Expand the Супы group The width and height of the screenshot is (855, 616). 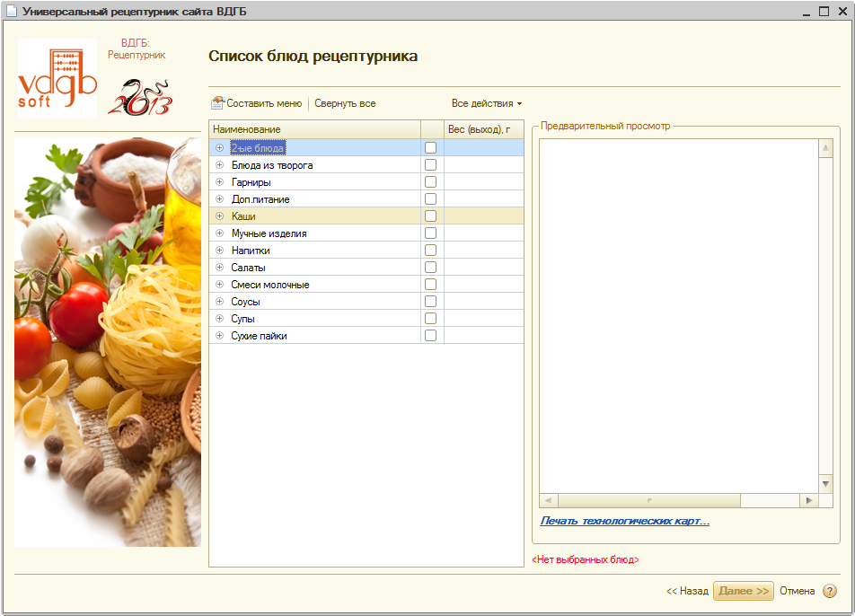click(x=219, y=319)
